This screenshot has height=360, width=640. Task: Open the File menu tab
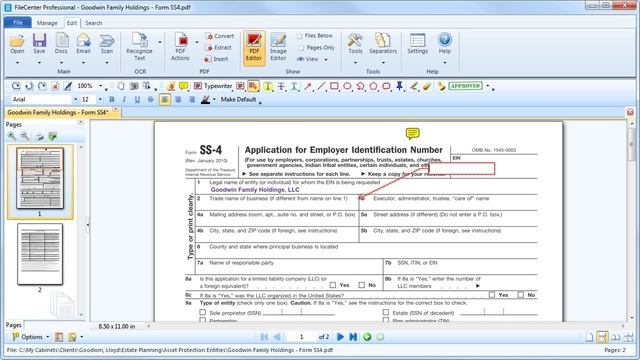coord(18,22)
